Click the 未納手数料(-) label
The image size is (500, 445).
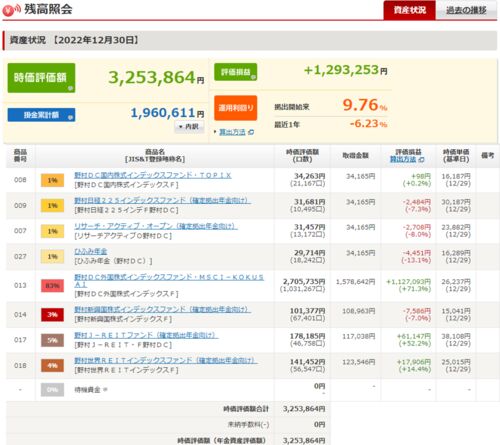tap(248, 425)
